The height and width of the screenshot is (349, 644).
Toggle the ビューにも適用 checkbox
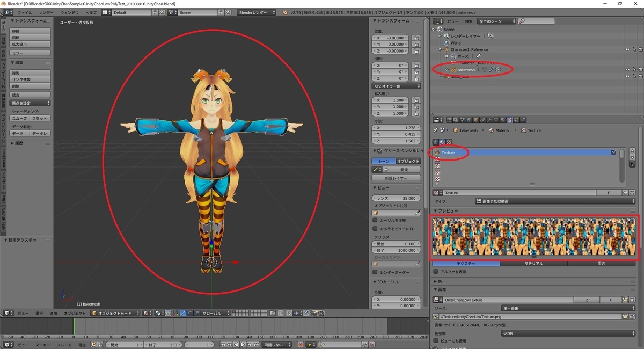pyautogui.click(x=436, y=340)
